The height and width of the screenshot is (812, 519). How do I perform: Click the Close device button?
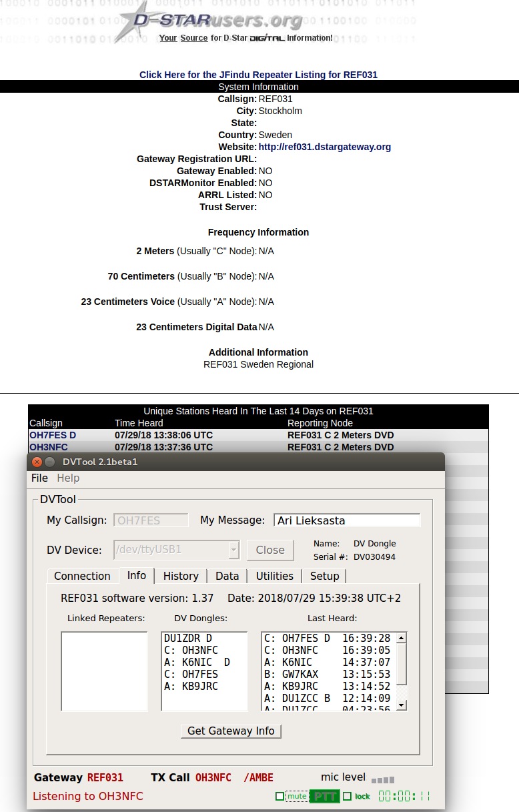270,550
